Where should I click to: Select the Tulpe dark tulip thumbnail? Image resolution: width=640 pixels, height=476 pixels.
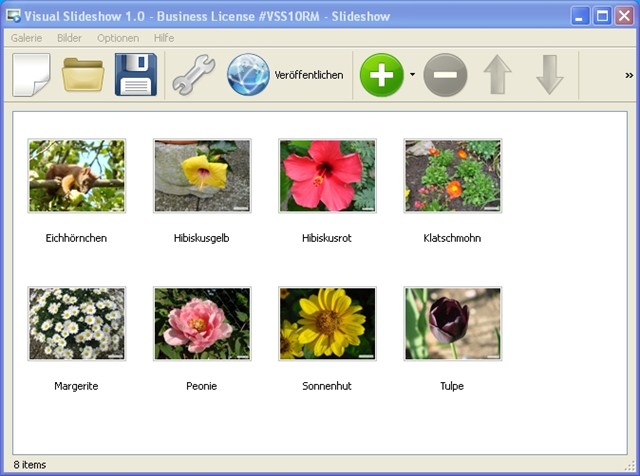tap(452, 323)
